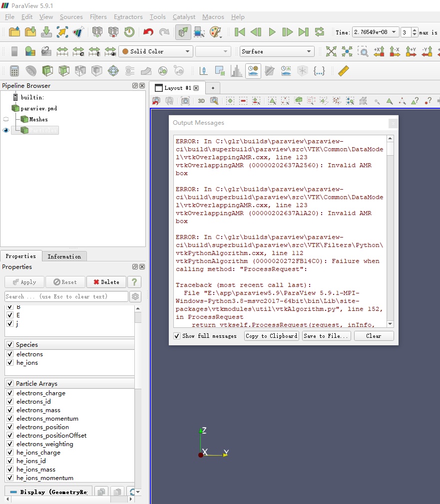Screen dimensions: 440x504
Task: Switch to the Properties tab
Action: point(21,256)
